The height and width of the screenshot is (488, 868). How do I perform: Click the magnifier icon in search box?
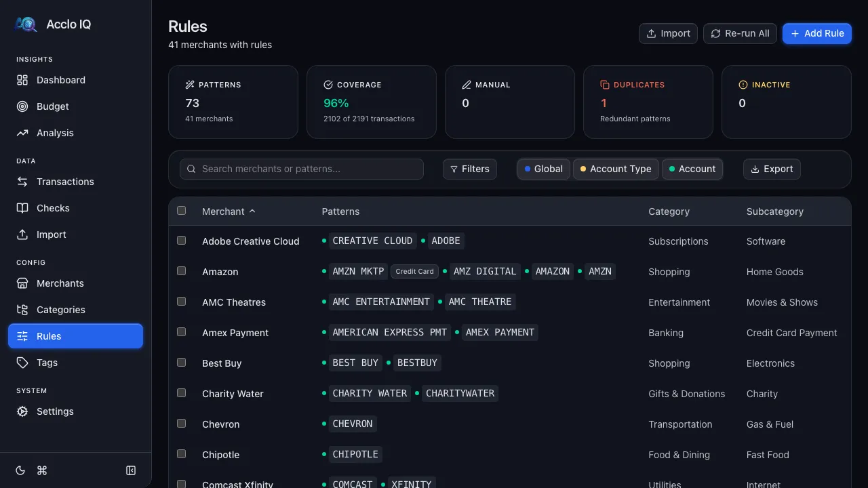tap(191, 169)
